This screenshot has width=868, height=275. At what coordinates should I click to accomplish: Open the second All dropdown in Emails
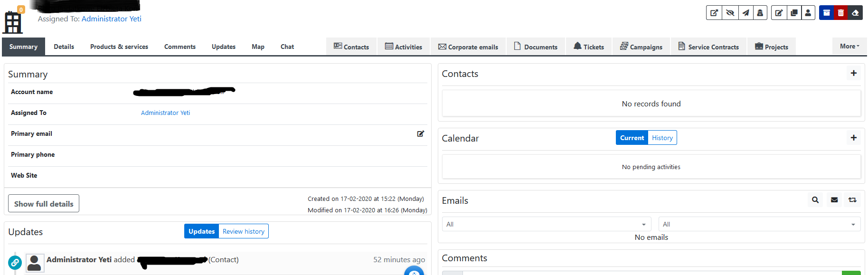(760, 224)
